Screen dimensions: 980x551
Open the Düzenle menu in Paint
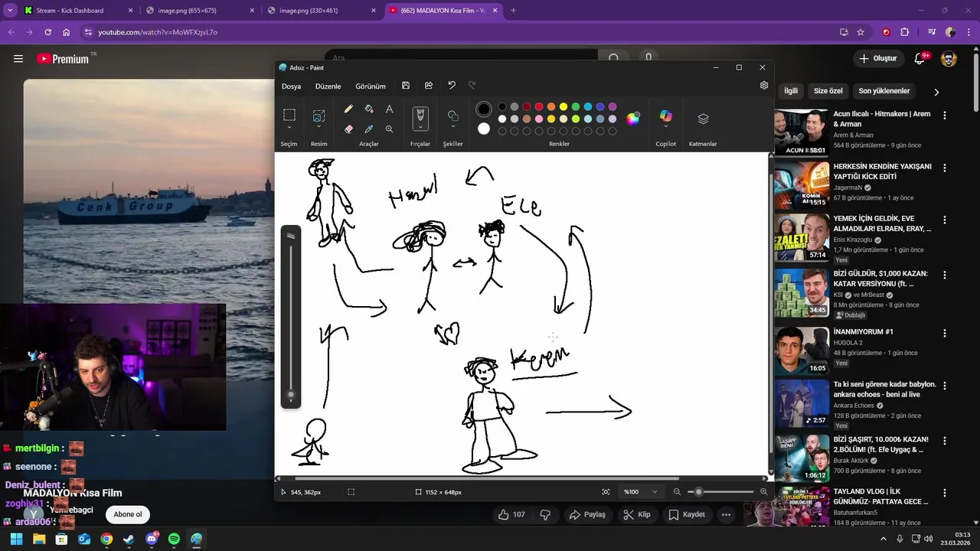click(328, 86)
